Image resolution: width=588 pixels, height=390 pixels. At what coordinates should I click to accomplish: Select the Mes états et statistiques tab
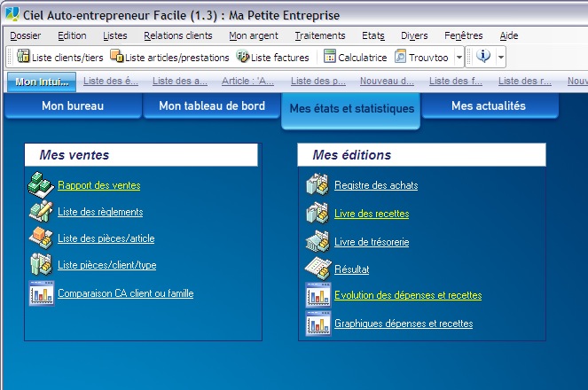coord(352,110)
